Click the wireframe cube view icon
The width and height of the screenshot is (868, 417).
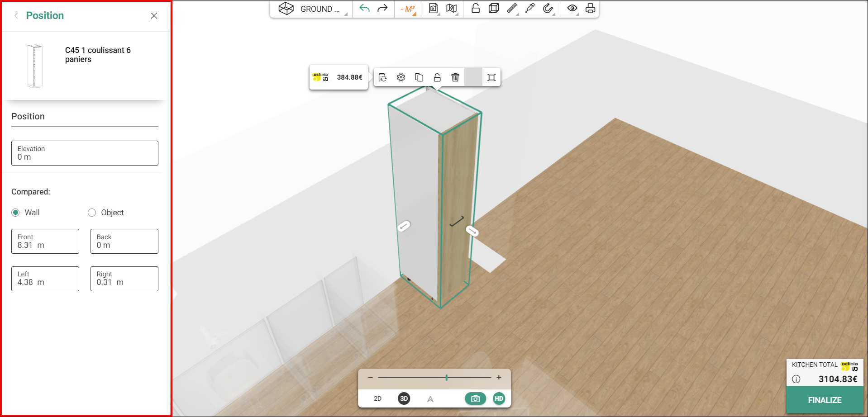(x=494, y=8)
